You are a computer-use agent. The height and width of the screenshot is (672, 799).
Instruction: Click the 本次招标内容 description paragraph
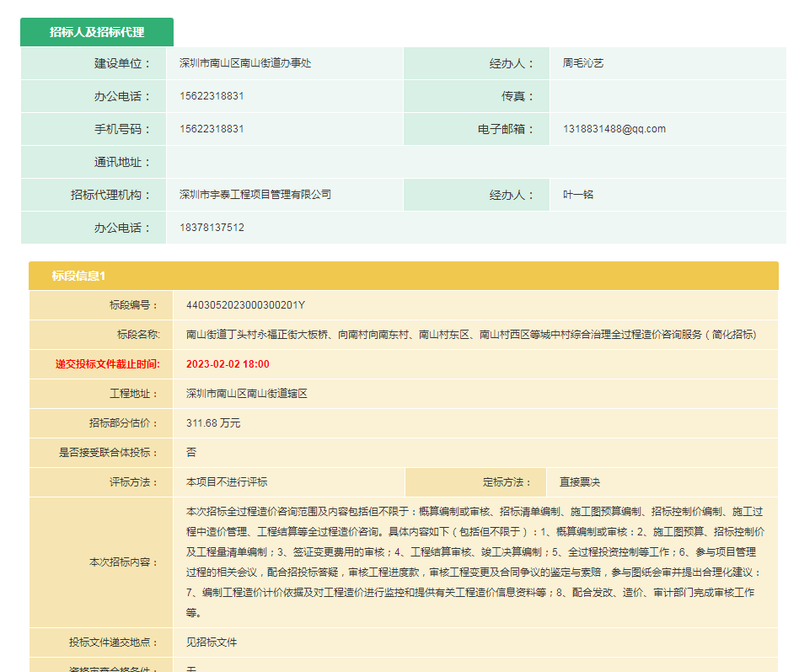[x=475, y=562]
